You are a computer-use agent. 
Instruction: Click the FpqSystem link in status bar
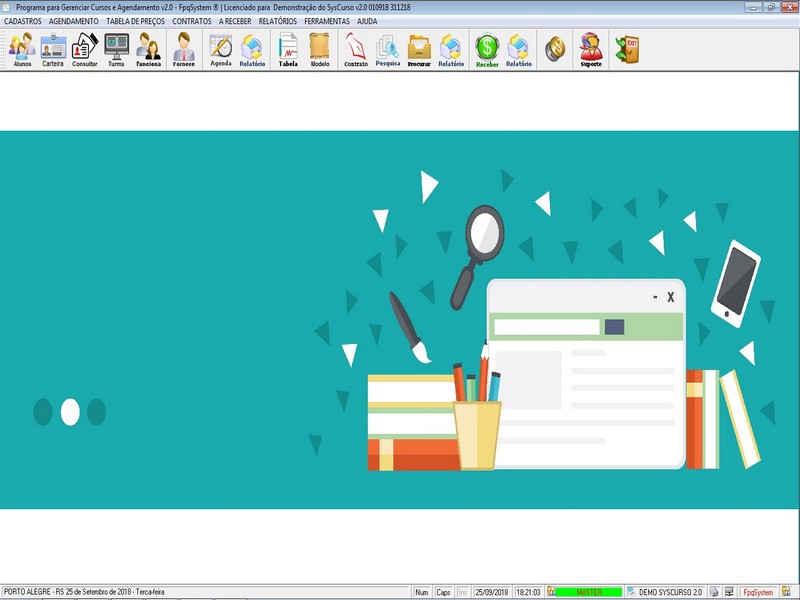758,592
